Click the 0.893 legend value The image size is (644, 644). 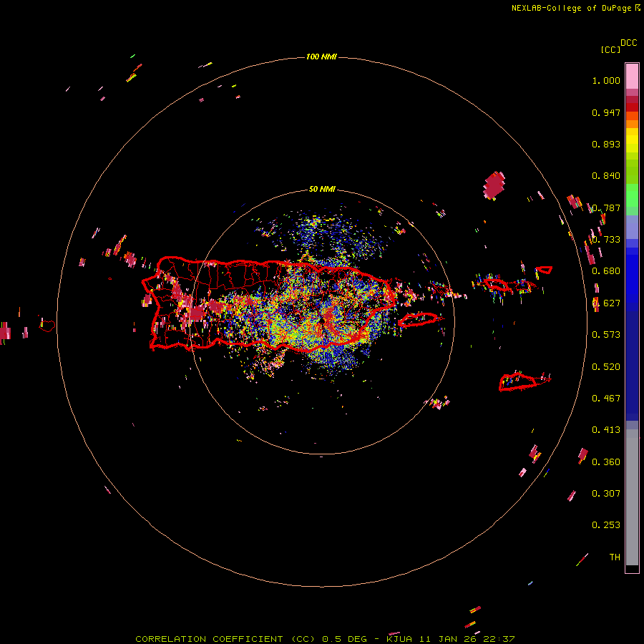coord(606,144)
